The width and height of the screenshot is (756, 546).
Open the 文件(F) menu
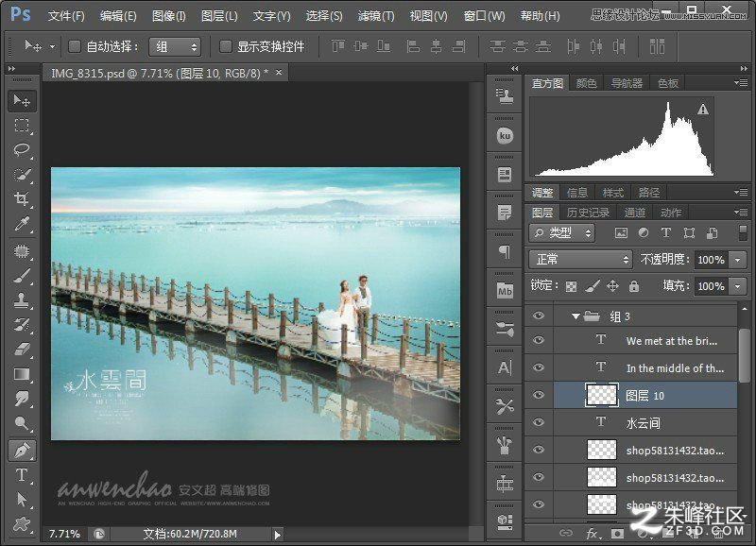66,16
